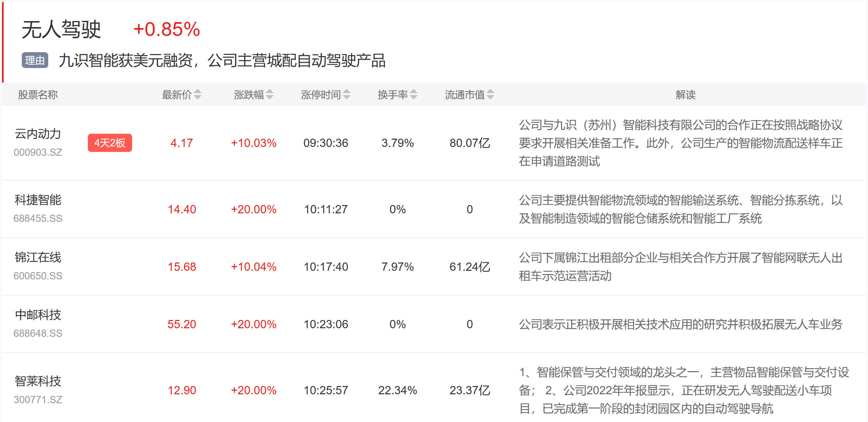Click market cap 23.37亿

[x=469, y=390]
